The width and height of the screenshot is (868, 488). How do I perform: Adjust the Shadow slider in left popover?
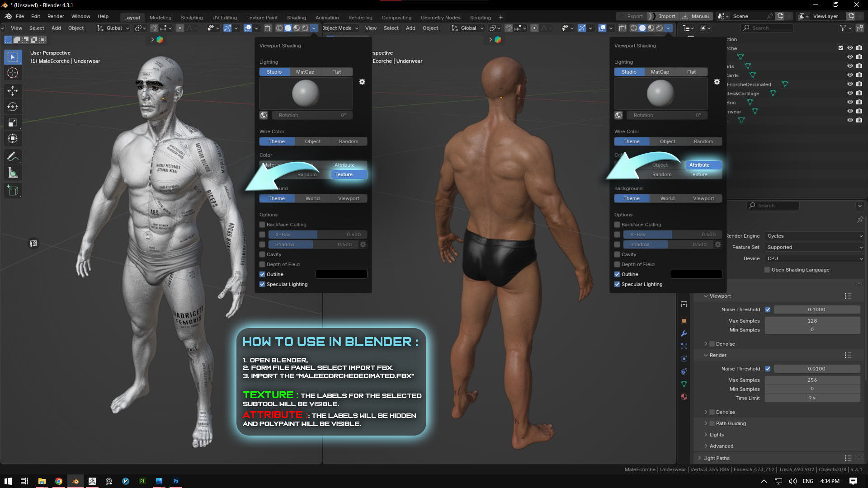(313, 244)
